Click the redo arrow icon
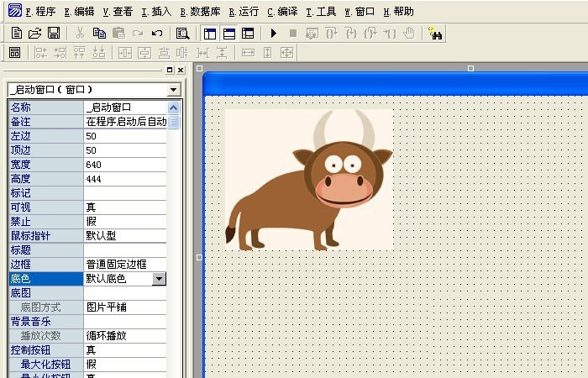 (138, 34)
